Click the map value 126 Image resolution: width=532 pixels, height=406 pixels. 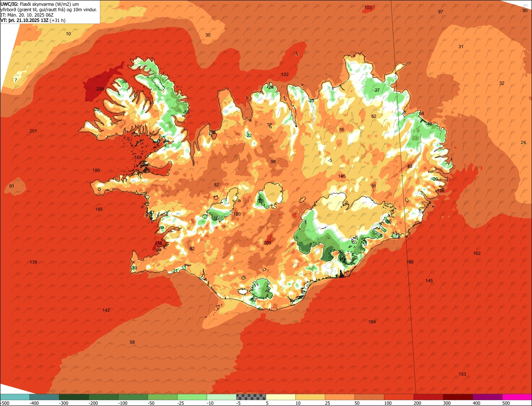click(441, 191)
